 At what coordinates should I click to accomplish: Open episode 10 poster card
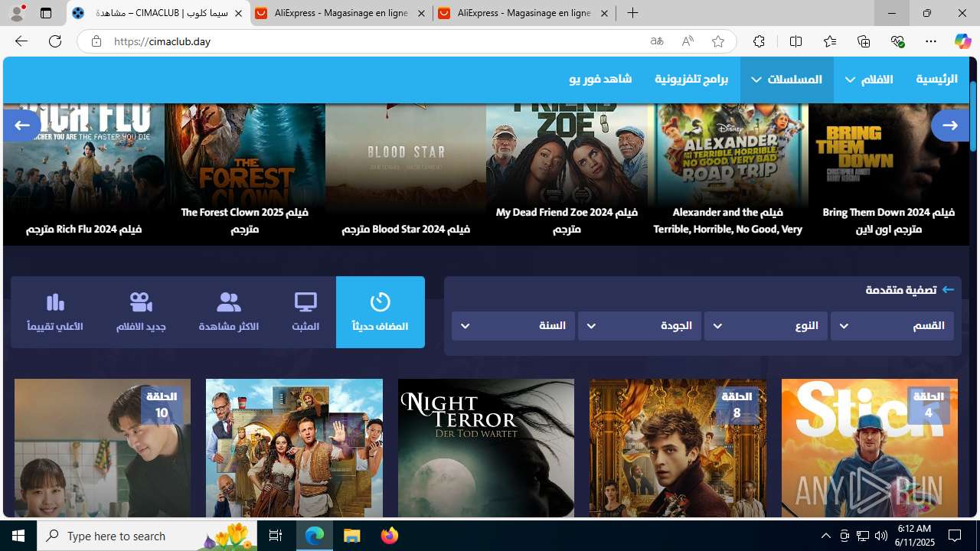[x=103, y=448]
